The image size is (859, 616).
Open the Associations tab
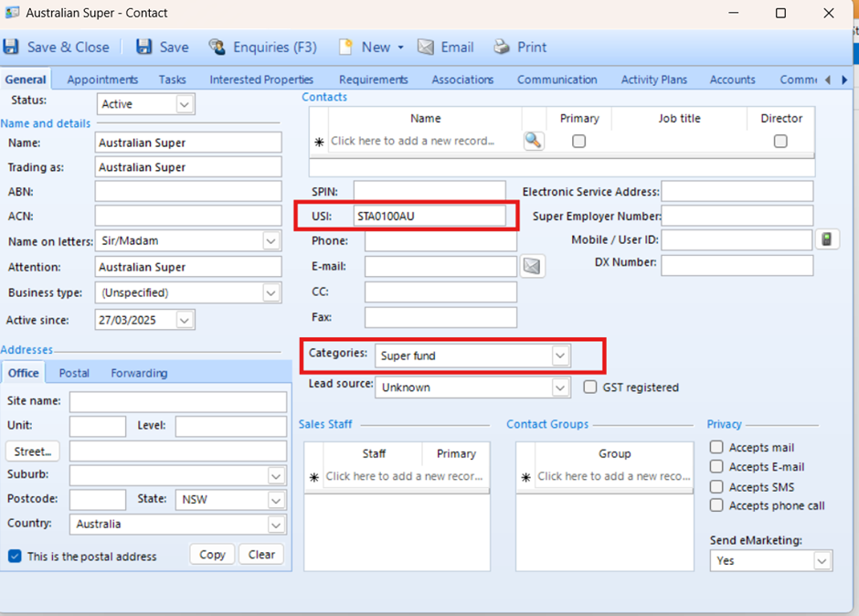462,80
